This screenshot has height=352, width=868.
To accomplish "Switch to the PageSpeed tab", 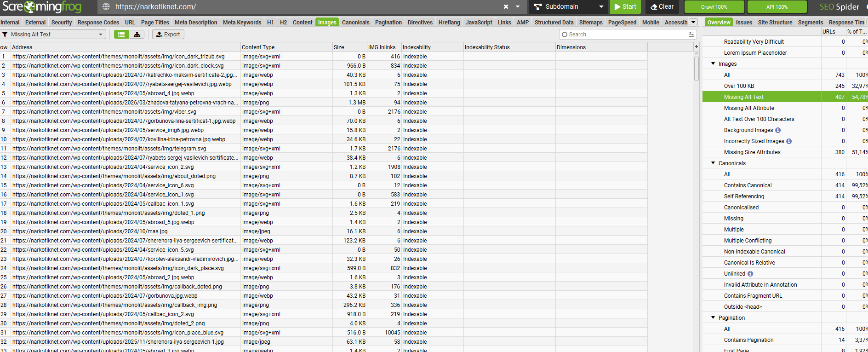I will click(622, 23).
